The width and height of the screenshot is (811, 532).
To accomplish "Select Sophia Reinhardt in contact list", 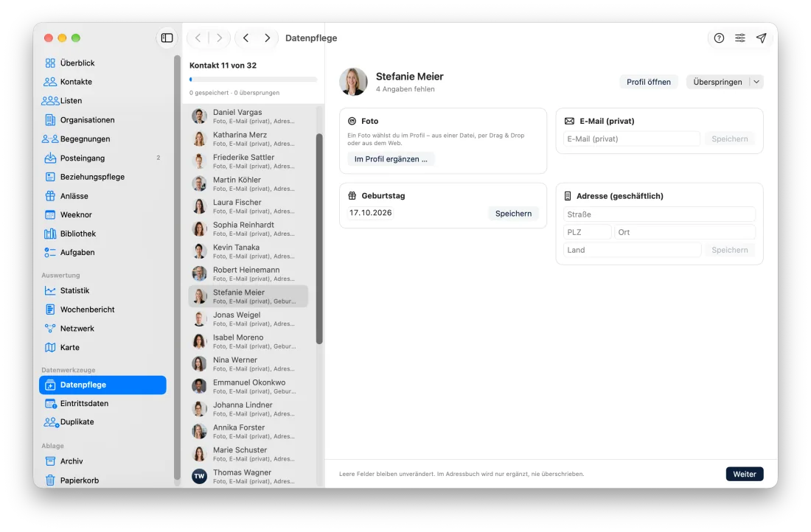I will (x=248, y=229).
